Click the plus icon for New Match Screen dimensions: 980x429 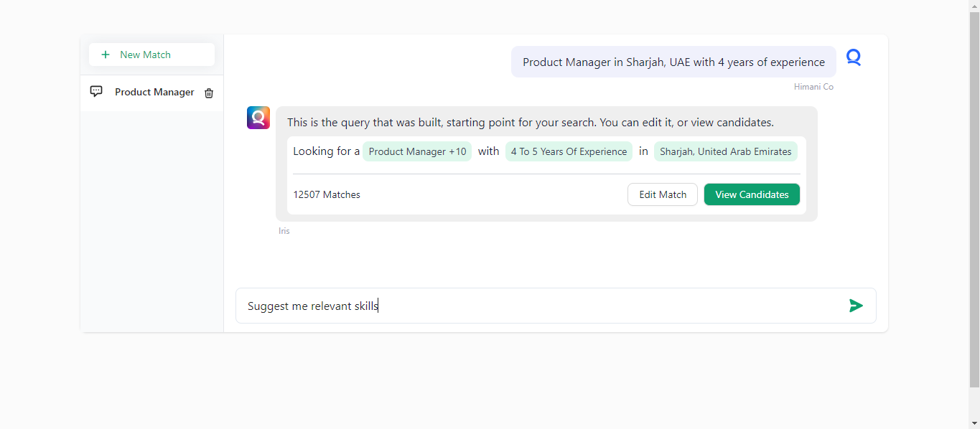[x=106, y=55]
